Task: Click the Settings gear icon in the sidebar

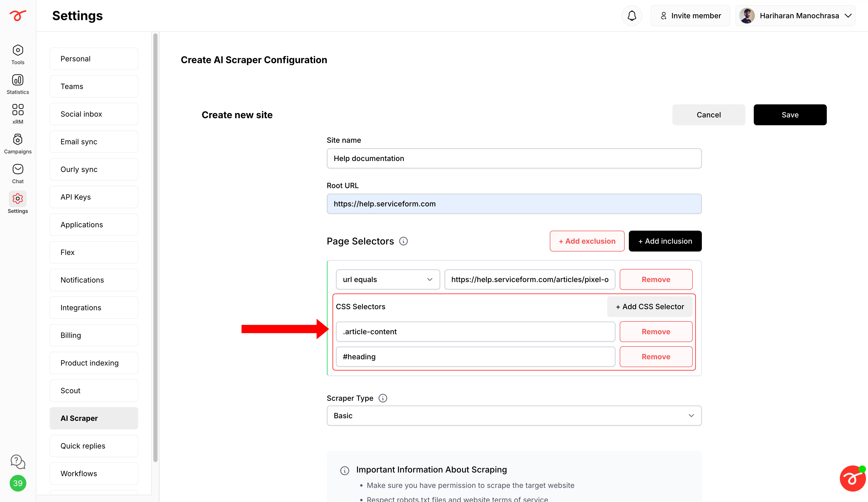Action: click(17, 199)
